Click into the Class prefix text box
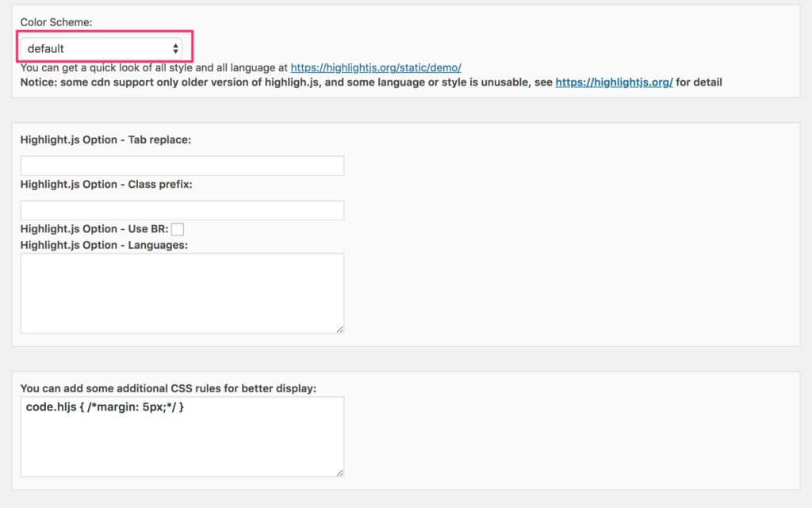Image resolution: width=812 pixels, height=508 pixels. pyautogui.click(x=182, y=210)
